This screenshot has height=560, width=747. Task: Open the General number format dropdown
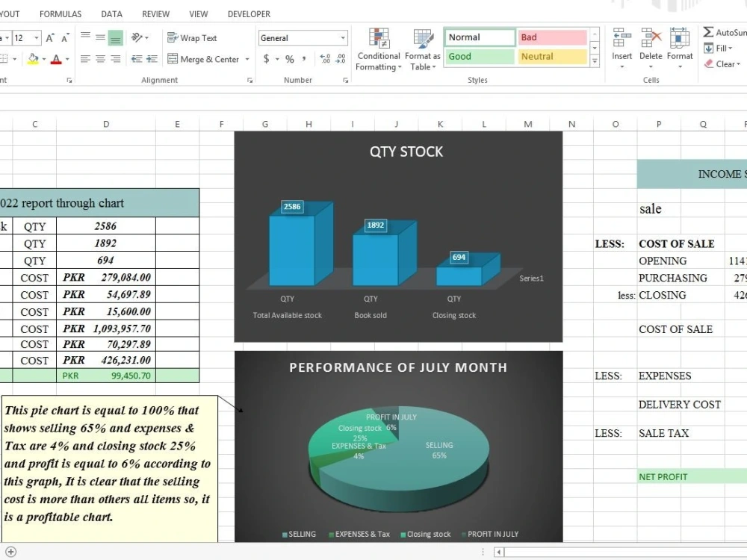click(x=343, y=38)
